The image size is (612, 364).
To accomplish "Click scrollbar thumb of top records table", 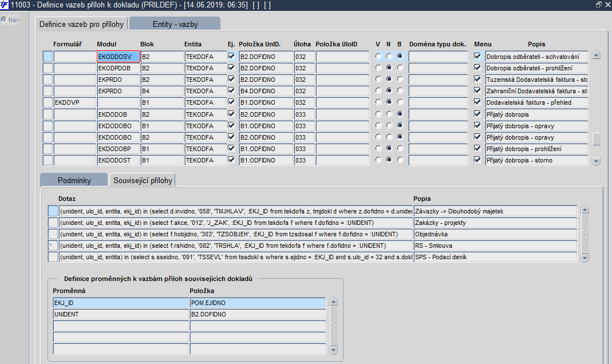I will click(x=596, y=139).
